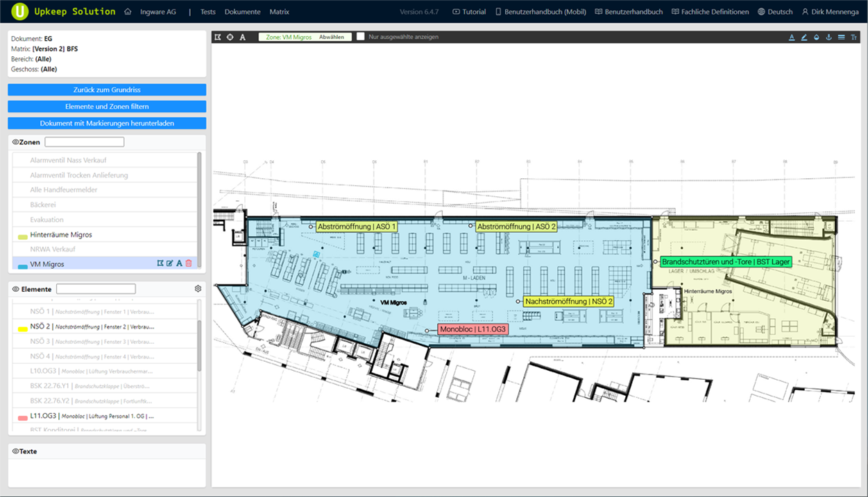Image resolution: width=868 pixels, height=497 pixels.
Task: Select the zone polygon drawing tool in toolbar
Action: tap(218, 37)
